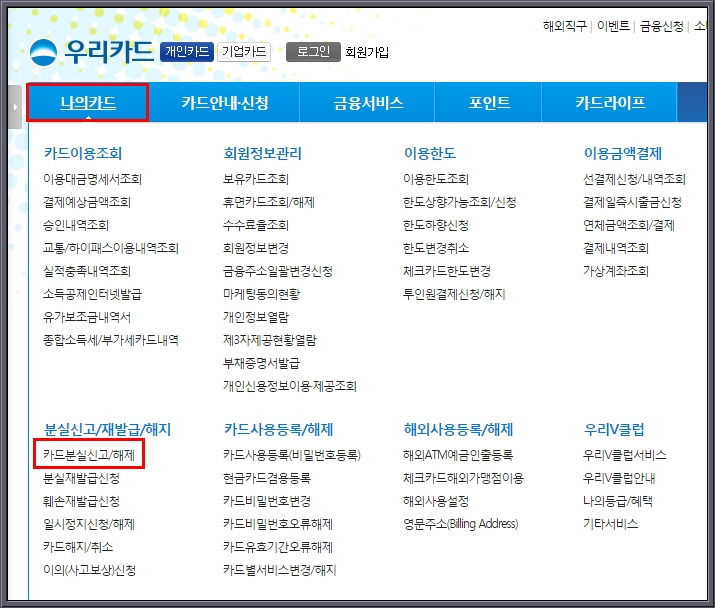Open 훼손재발급신청
The height and width of the screenshot is (608, 715).
[82, 501]
